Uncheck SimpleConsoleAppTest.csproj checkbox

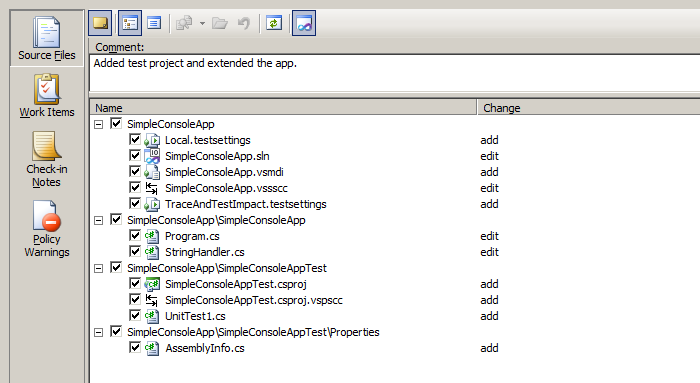coord(135,283)
